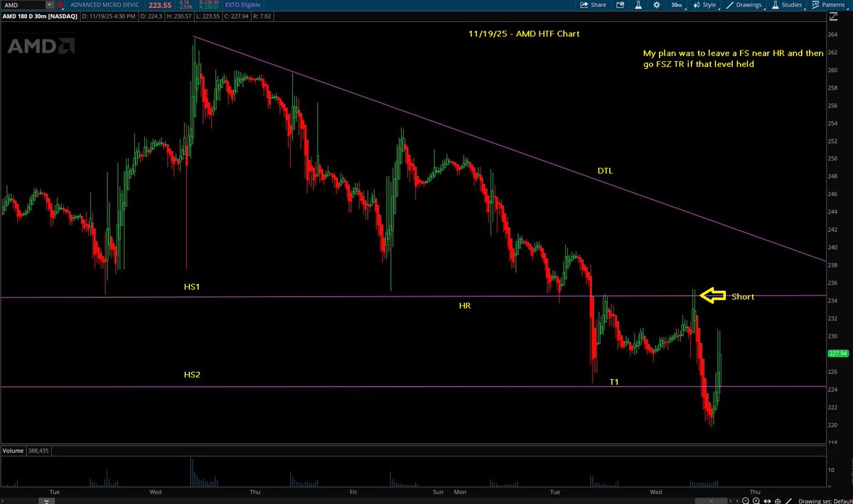Image resolution: width=853 pixels, height=504 pixels.
Task: Select the HR level label
Action: click(x=465, y=306)
